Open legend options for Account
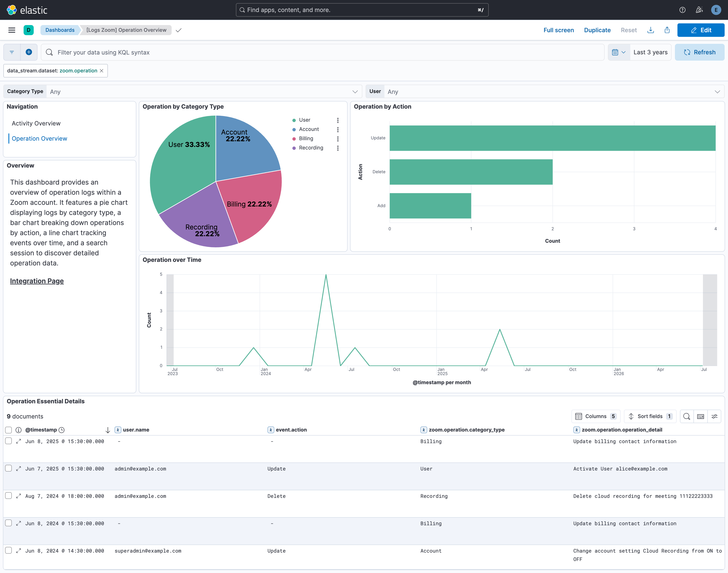The height and width of the screenshot is (573, 728). [x=338, y=129]
